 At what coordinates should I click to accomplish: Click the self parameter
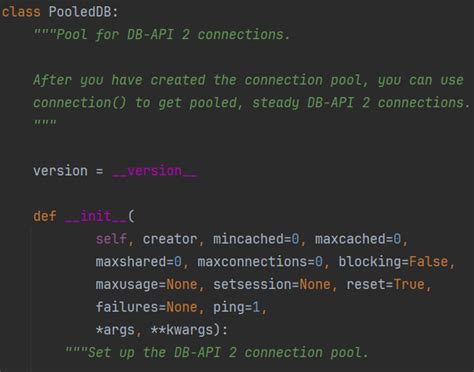coord(111,239)
